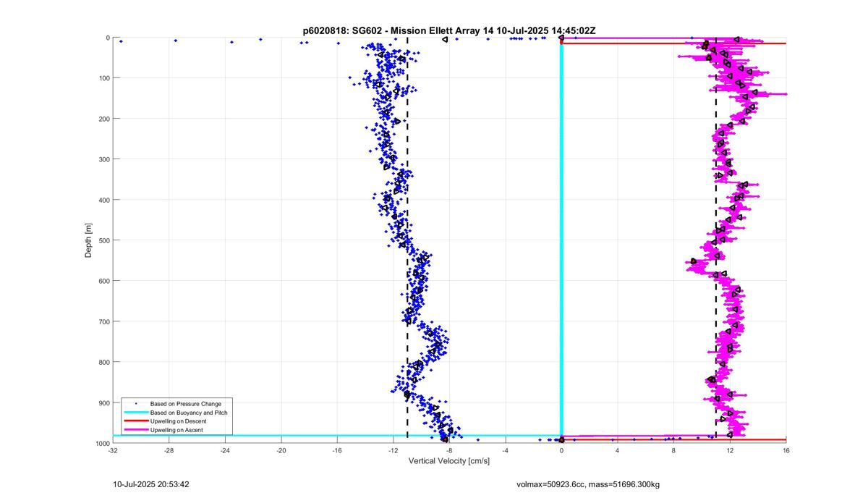
Task: Click the '-4' velocity tick label
Action: click(x=505, y=450)
